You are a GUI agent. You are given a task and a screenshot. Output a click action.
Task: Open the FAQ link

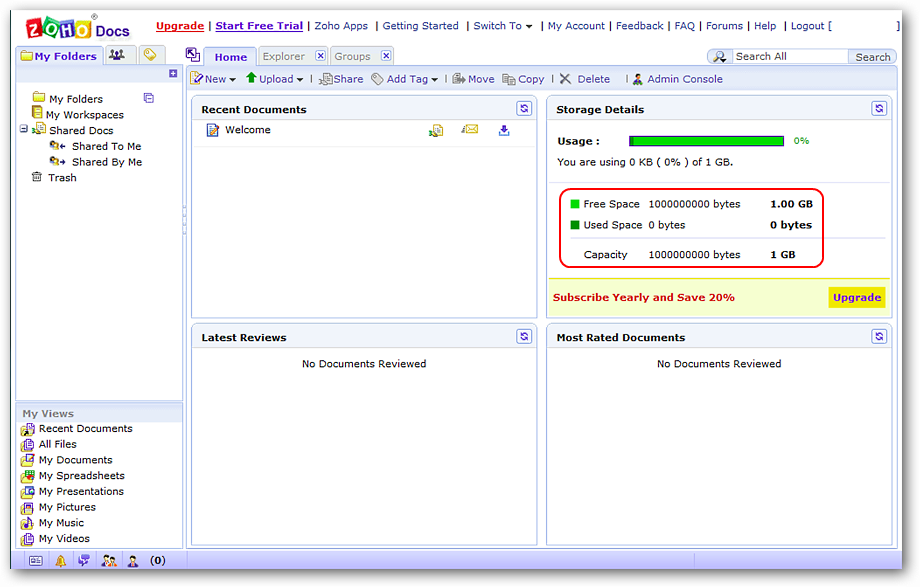pyautogui.click(x=685, y=26)
